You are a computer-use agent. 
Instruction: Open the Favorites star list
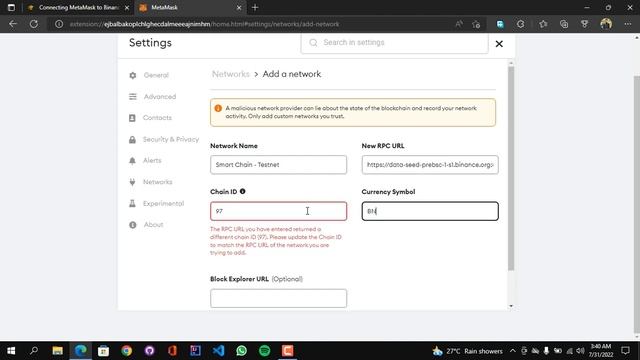(x=543, y=24)
